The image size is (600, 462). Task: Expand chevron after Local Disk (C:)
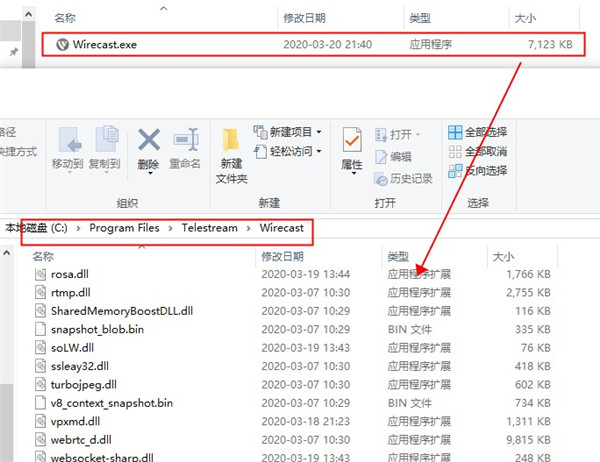pos(78,228)
